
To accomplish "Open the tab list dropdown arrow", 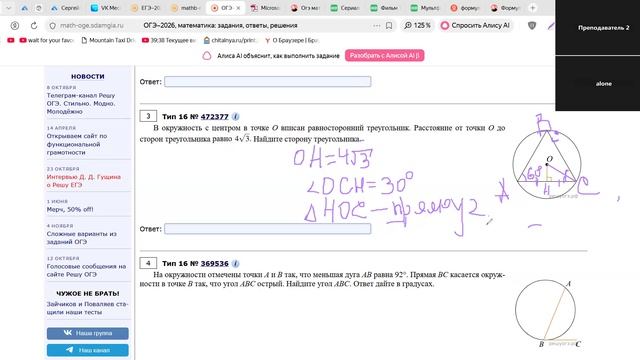I will pyautogui.click(x=8, y=8).
